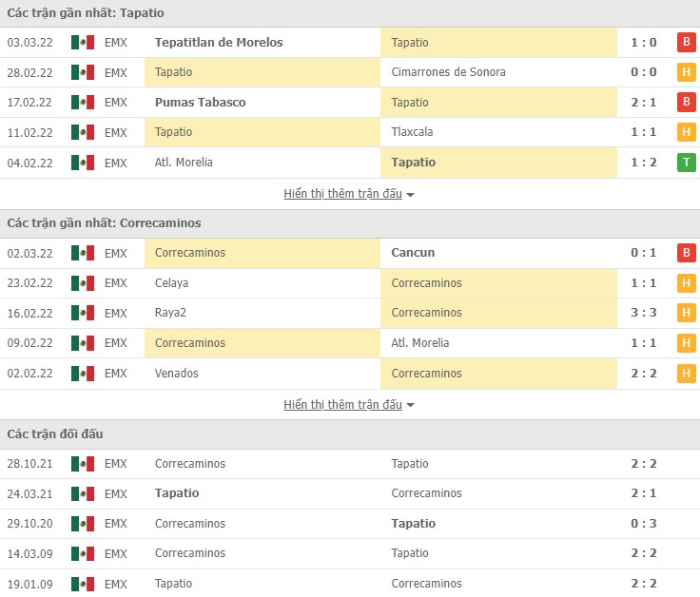Click the H badge on the Raya2 match
The image size is (700, 597).
coord(686,313)
